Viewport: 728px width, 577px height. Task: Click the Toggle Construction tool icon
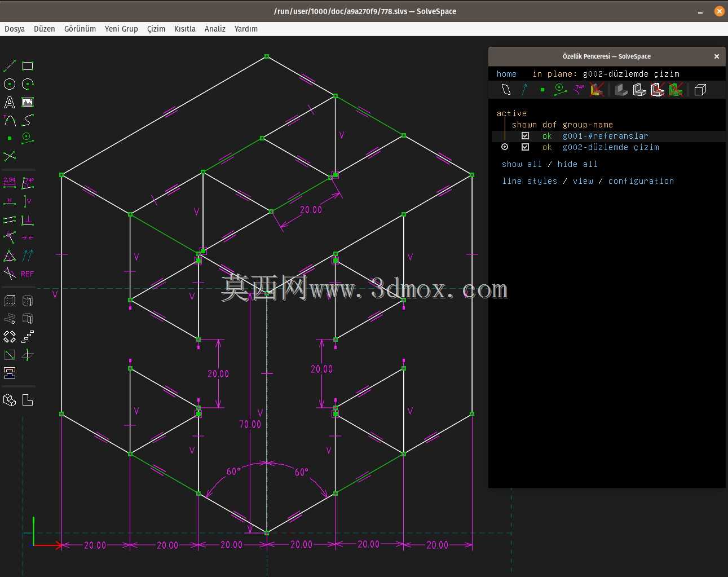[28, 138]
